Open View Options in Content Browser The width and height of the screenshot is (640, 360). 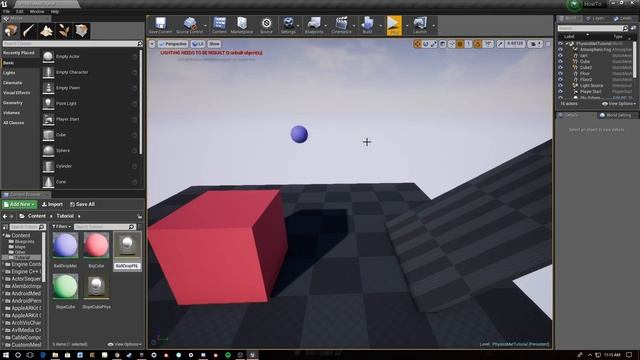[124, 344]
